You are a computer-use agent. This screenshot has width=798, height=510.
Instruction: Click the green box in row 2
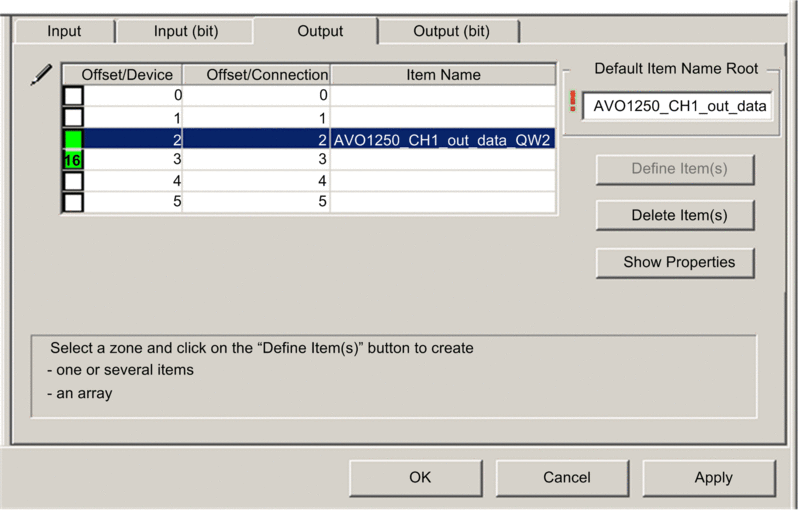[73, 139]
